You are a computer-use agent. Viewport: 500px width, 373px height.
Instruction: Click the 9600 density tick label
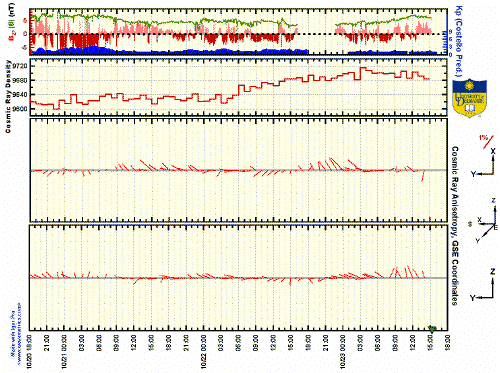pyautogui.click(x=20, y=109)
